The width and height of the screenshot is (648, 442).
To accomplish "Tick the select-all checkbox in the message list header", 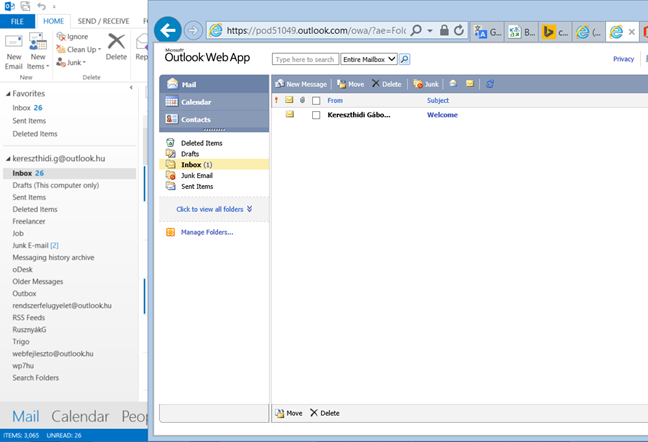I will point(316,100).
